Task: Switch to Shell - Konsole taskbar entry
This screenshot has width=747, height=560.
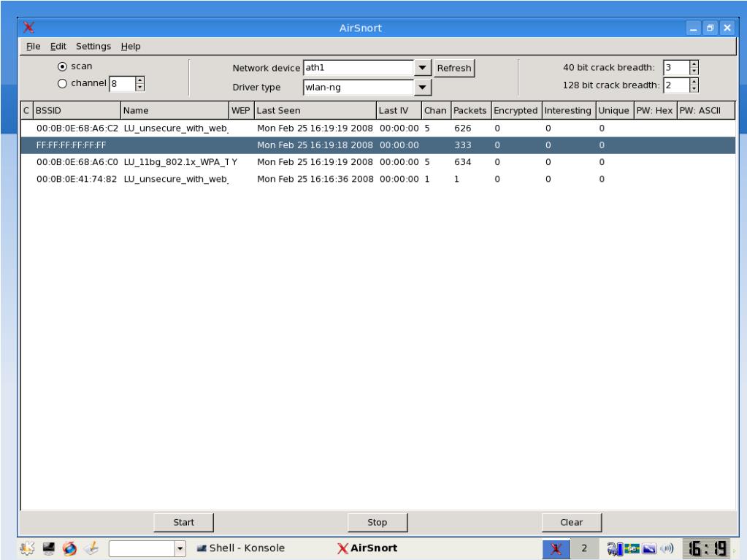Action: (x=240, y=548)
